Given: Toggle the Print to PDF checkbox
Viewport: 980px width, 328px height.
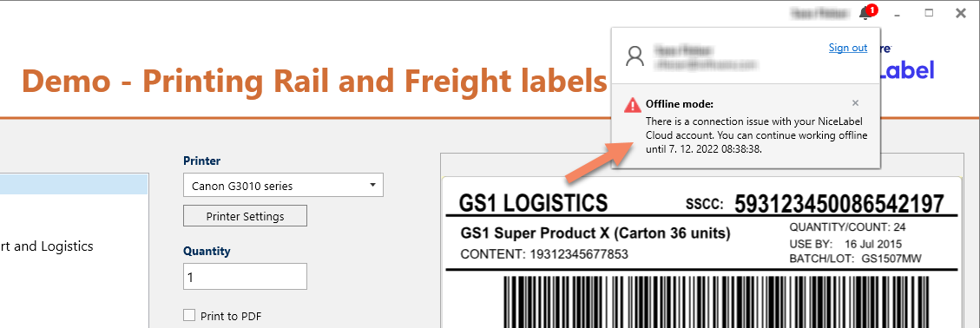Looking at the screenshot, I should coord(188,315).
